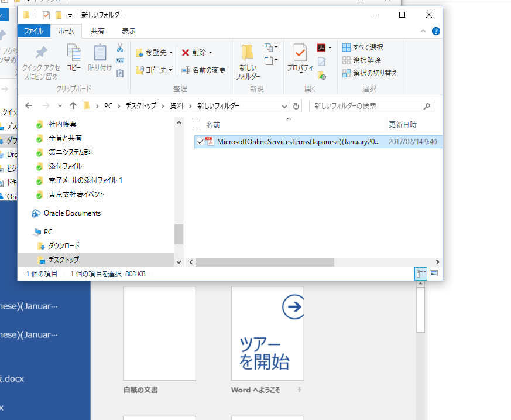The height and width of the screenshot is (420, 511).
Task: Click the Copy icon in the ribbon
Action: pyautogui.click(x=74, y=52)
